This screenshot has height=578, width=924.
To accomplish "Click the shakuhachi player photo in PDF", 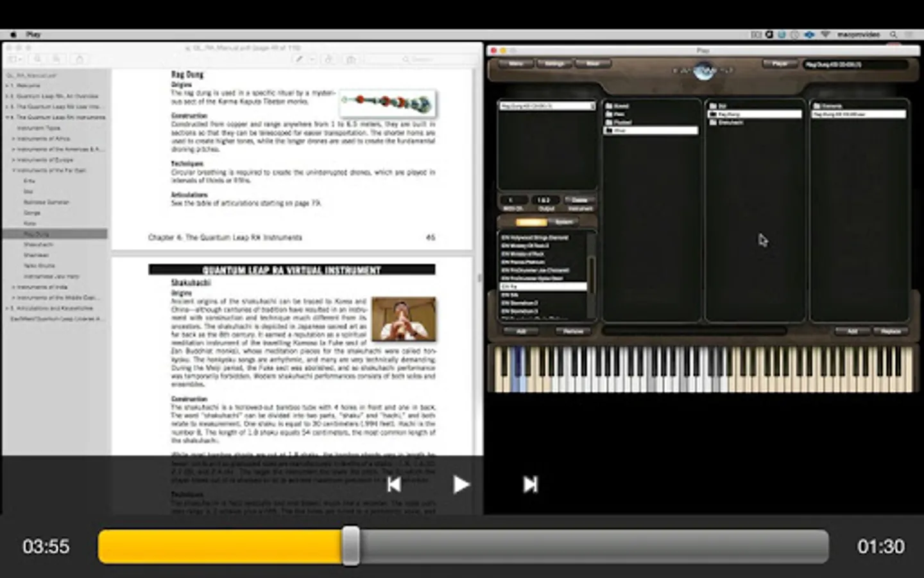I will pos(404,319).
